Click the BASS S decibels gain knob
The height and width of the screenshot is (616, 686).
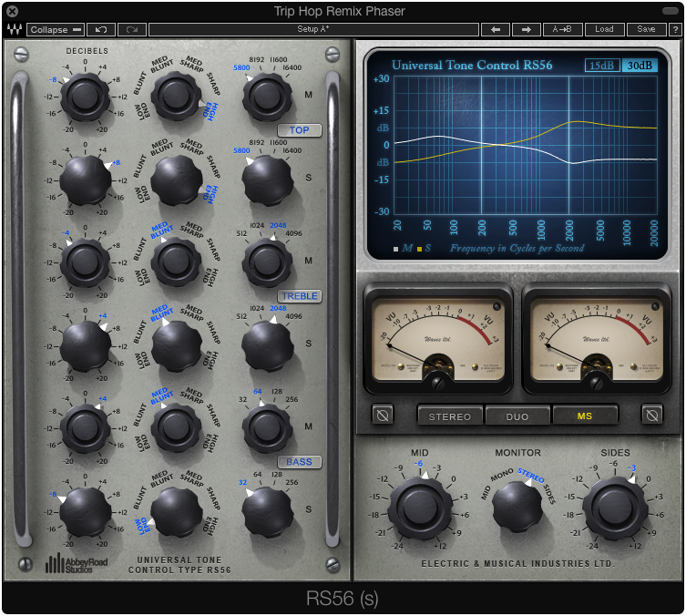pyautogui.click(x=85, y=512)
